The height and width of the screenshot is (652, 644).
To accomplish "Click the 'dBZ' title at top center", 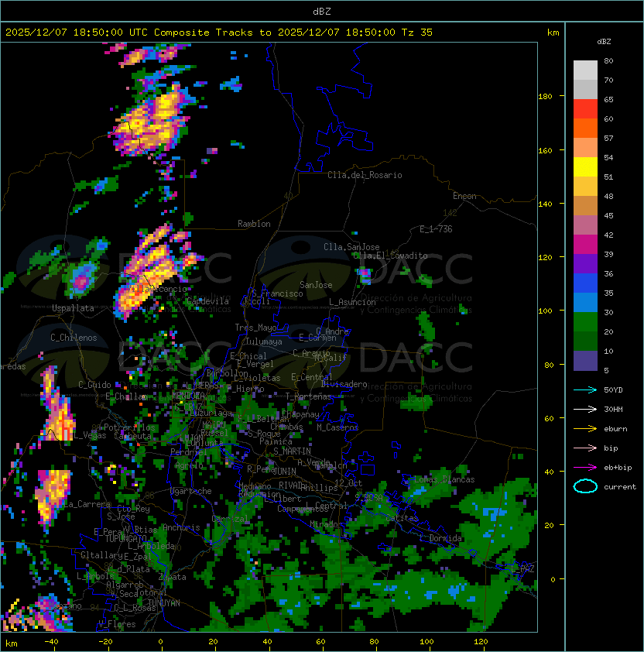I will click(x=322, y=11).
